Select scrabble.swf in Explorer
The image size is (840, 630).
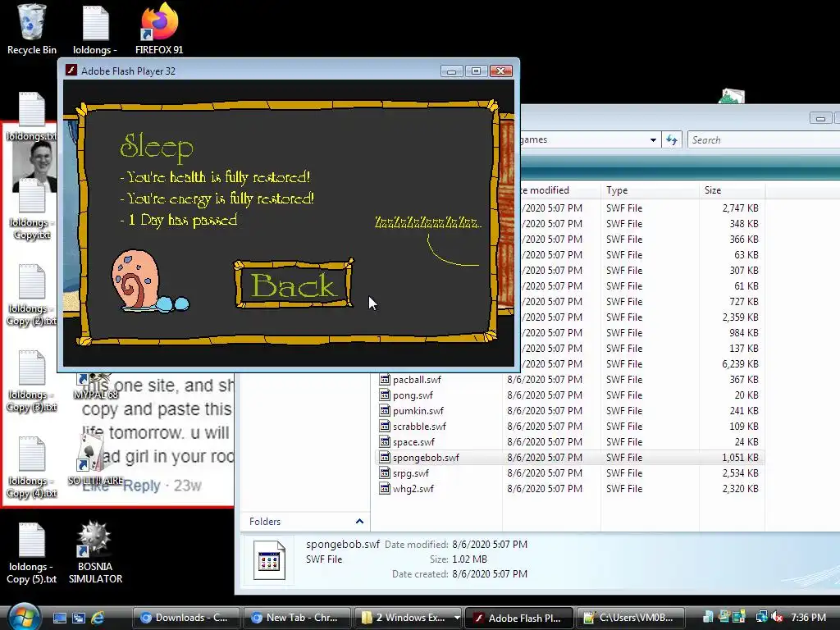[419, 427]
